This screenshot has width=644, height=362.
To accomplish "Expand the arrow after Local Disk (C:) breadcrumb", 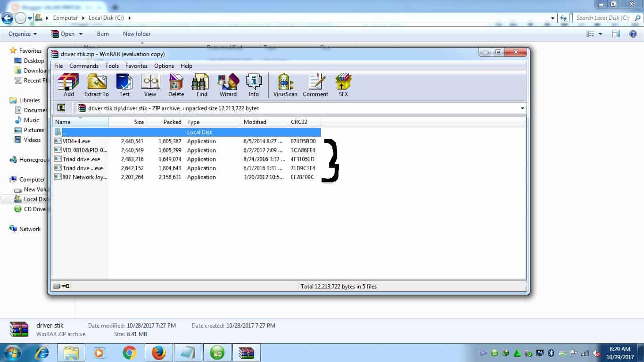I will 130,18.
